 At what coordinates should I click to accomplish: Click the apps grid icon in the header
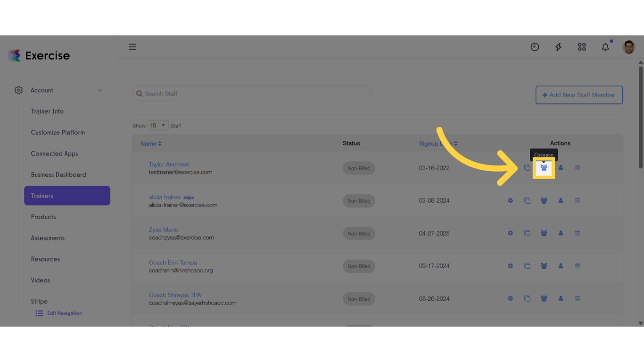coord(582,47)
